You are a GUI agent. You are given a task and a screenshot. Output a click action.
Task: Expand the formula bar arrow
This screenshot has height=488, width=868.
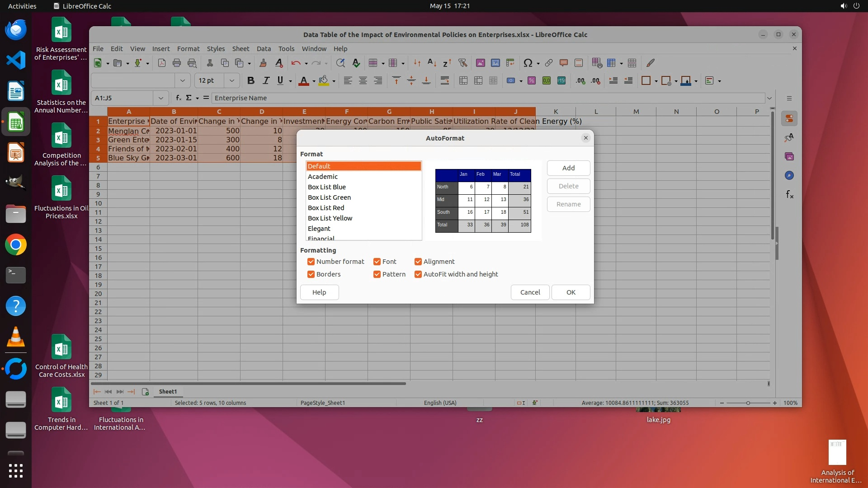point(769,98)
